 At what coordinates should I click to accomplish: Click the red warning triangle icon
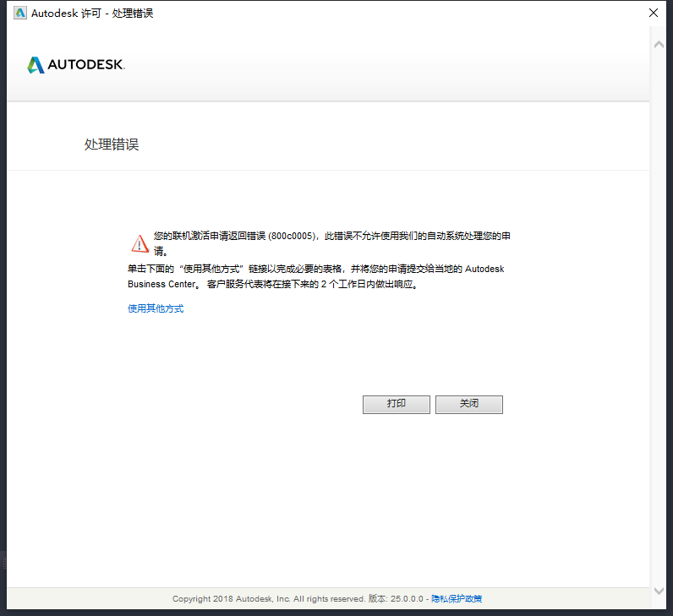[140, 243]
